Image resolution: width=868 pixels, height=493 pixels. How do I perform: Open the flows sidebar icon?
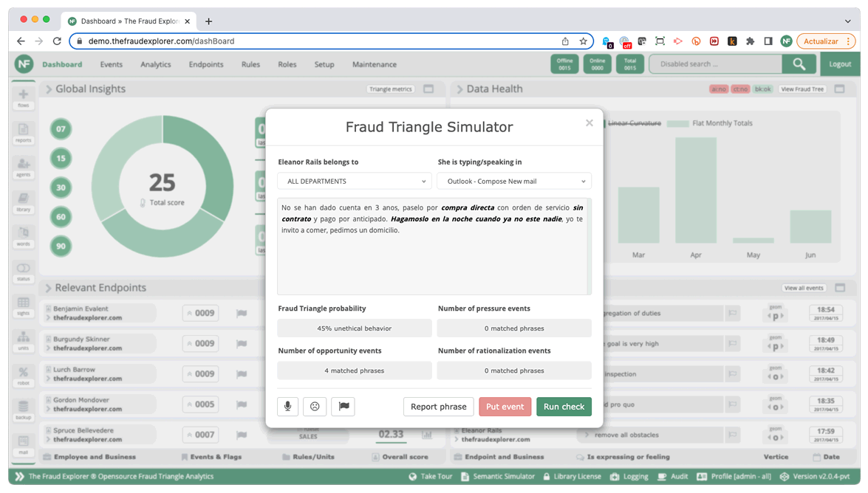point(23,98)
